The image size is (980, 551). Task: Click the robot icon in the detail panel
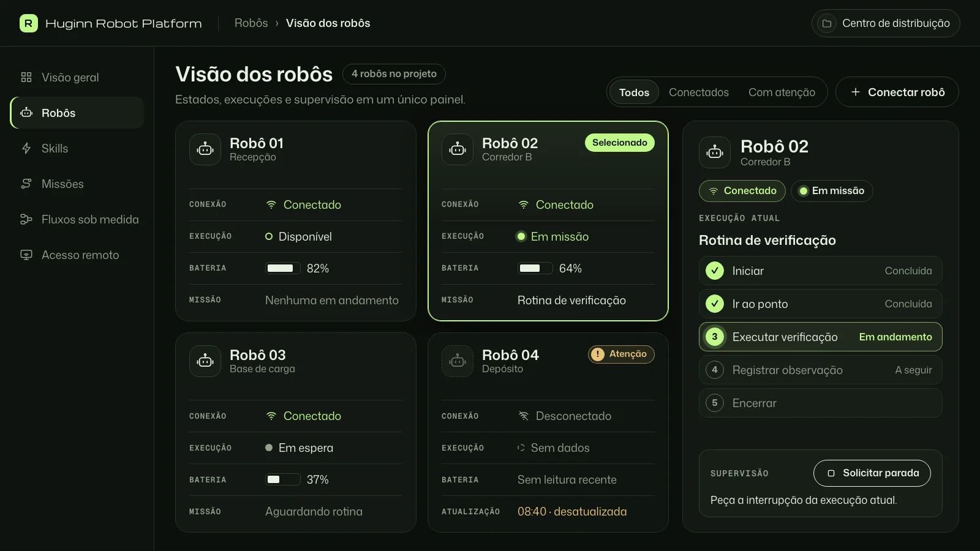click(x=715, y=152)
